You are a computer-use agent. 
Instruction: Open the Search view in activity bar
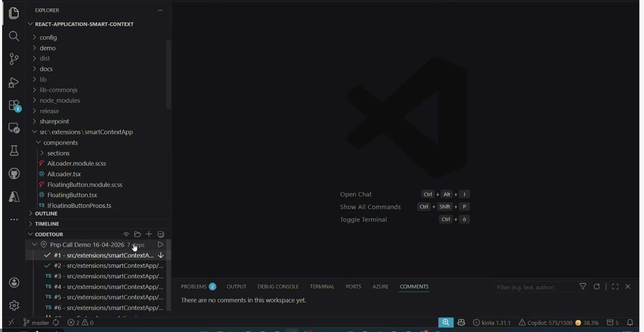[14, 36]
